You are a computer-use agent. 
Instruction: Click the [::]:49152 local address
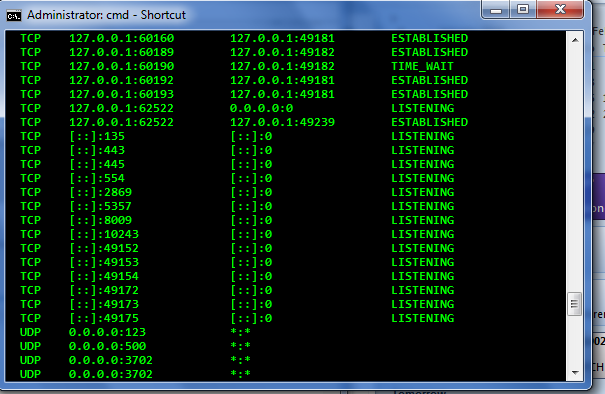(x=104, y=248)
